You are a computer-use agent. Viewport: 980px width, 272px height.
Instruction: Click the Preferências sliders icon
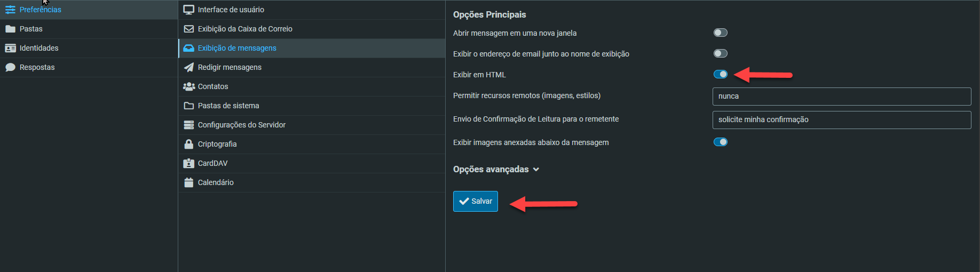click(x=10, y=10)
